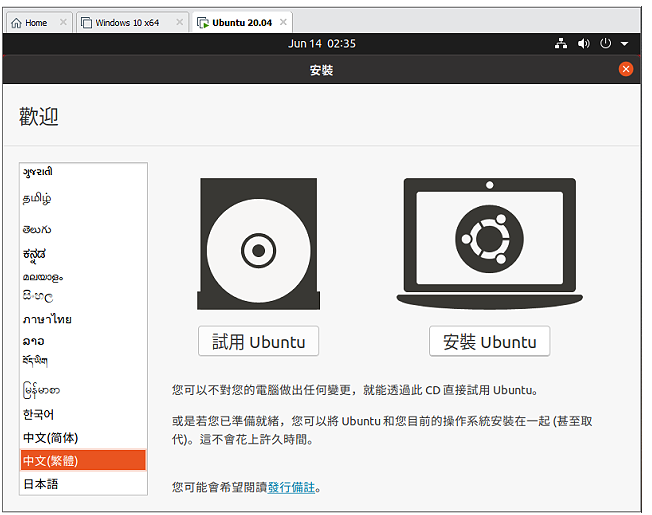Click the laptop with Ubuntu logo illustration
This screenshot has height=515, width=652.
coord(489,244)
